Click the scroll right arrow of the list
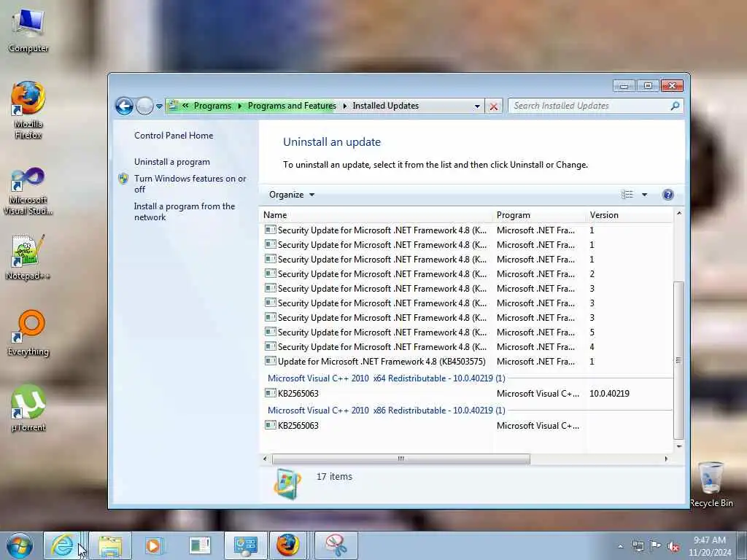Screen dimensions: 747x560 pyautogui.click(x=666, y=459)
